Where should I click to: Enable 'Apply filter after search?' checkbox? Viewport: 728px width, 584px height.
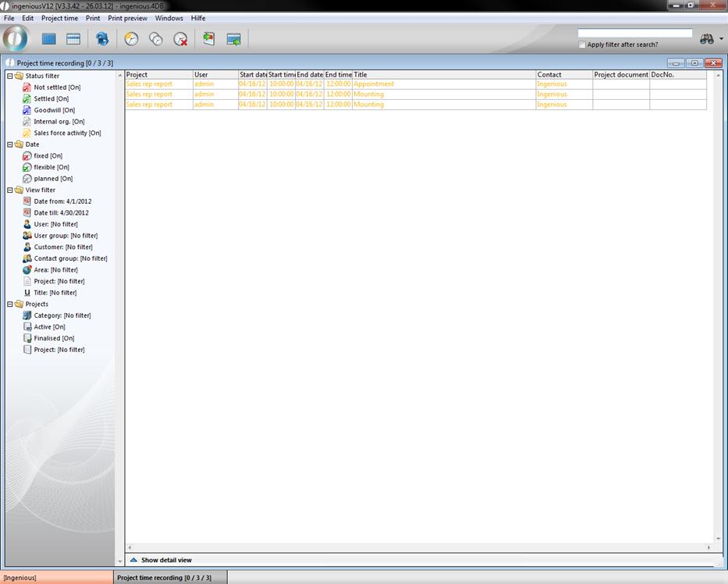582,45
